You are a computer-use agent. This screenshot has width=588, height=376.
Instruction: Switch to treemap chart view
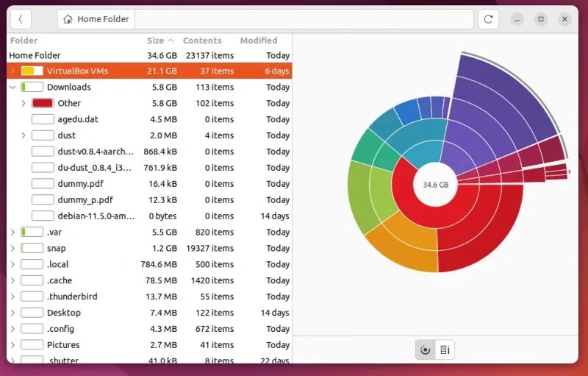pyautogui.click(x=445, y=350)
